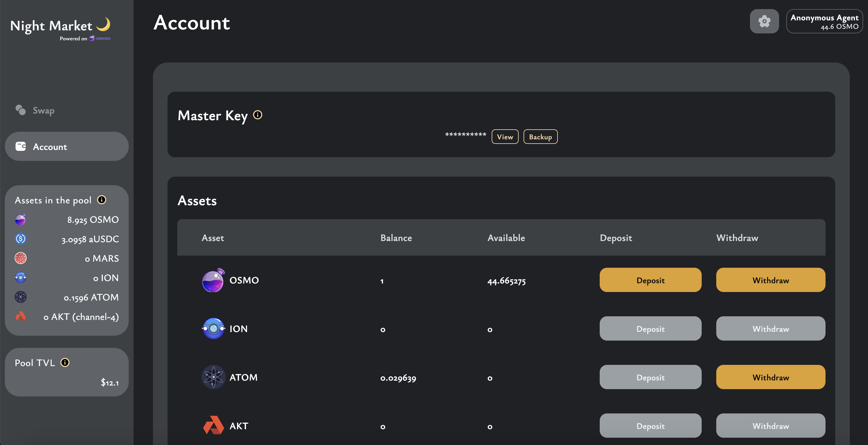868x445 pixels.
Task: Click the AKT token icon in Assets table
Action: coord(213,426)
